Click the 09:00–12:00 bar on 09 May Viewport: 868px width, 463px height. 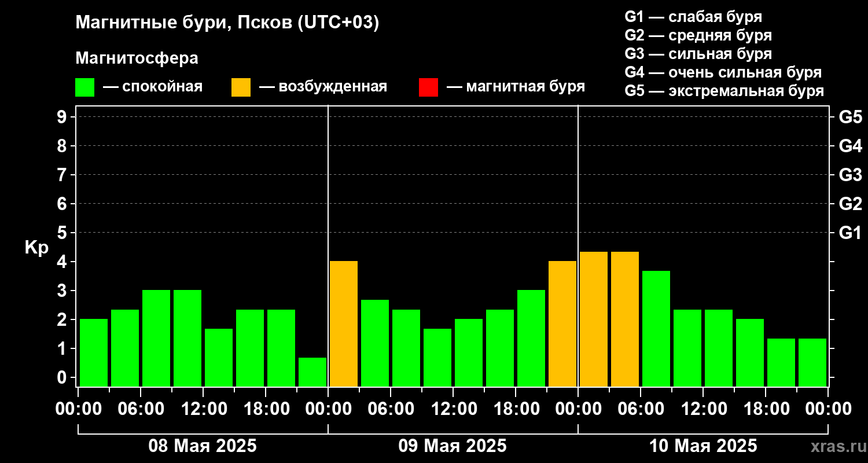(437, 358)
